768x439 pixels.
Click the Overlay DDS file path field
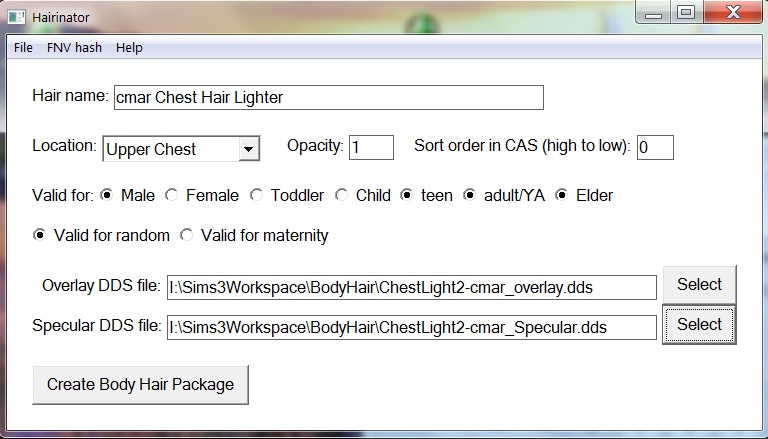pyautogui.click(x=411, y=288)
